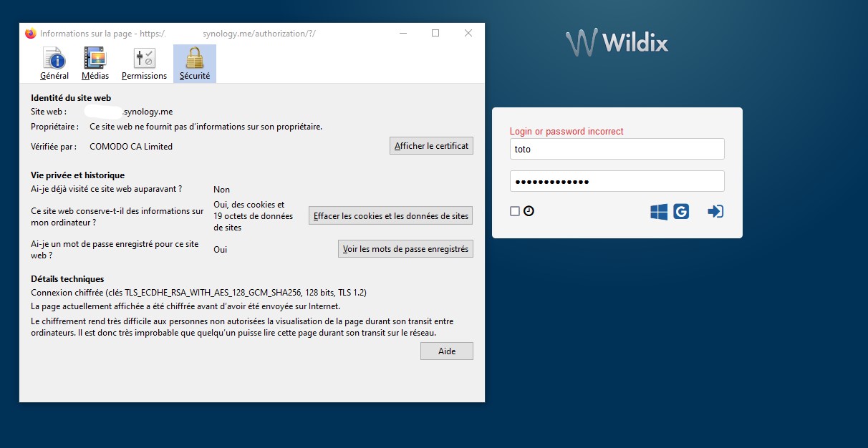The image size is (868, 448).
Task: Go to the Permissions tab
Action: pyautogui.click(x=144, y=64)
